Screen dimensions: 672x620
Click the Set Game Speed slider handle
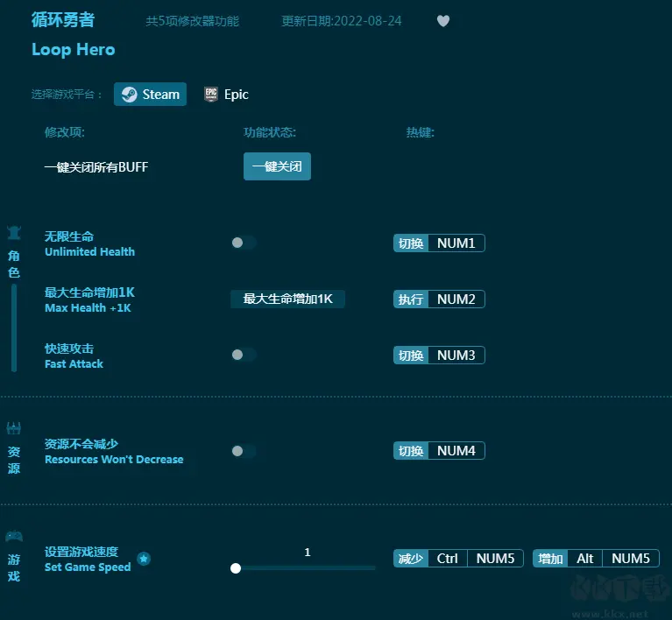236,568
